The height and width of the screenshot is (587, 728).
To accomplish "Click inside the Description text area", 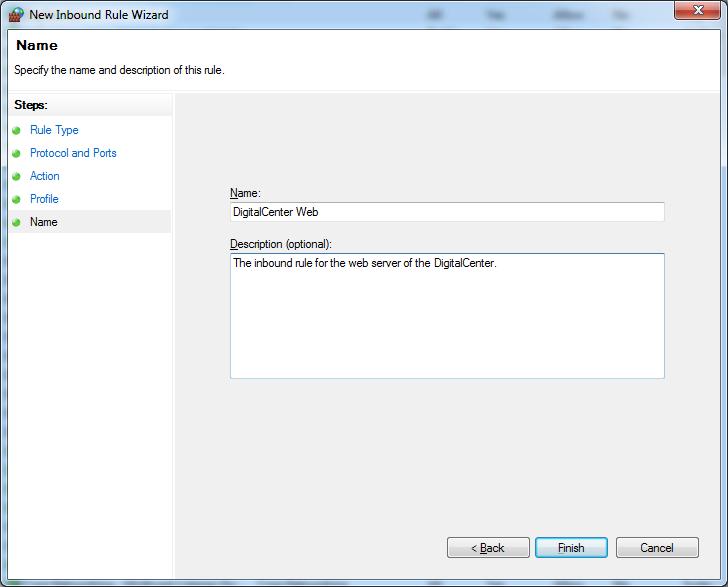I will point(447,316).
